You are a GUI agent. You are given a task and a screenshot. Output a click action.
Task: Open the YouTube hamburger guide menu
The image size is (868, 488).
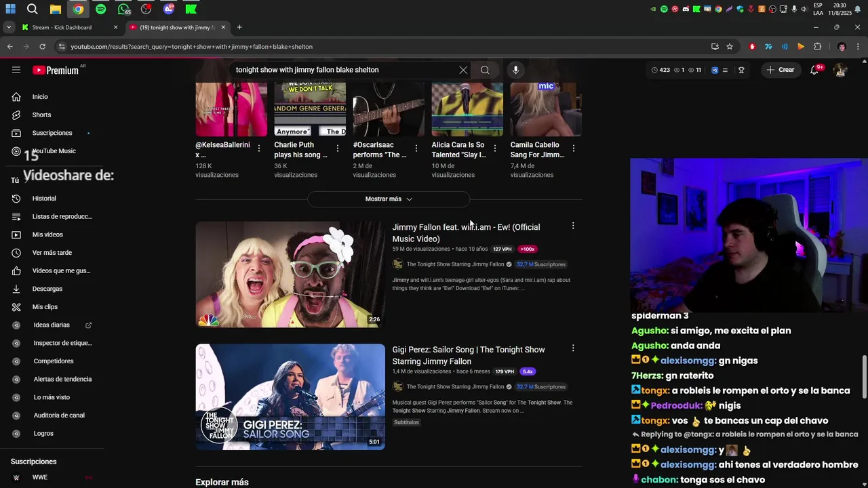(16, 70)
